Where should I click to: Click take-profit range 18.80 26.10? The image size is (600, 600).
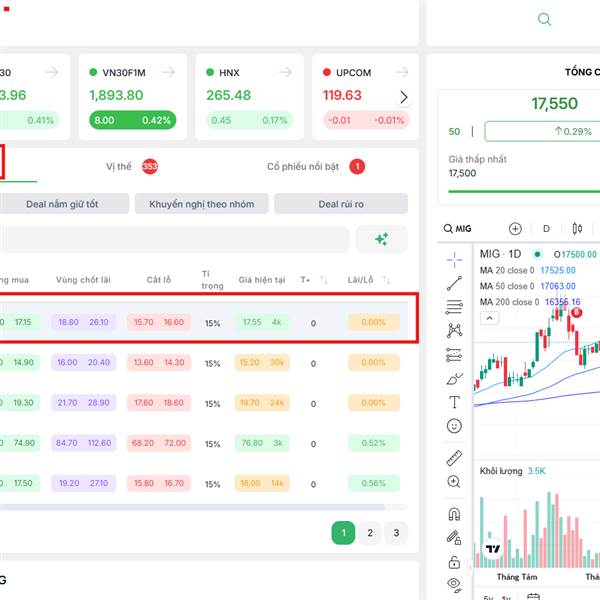pyautogui.click(x=83, y=322)
